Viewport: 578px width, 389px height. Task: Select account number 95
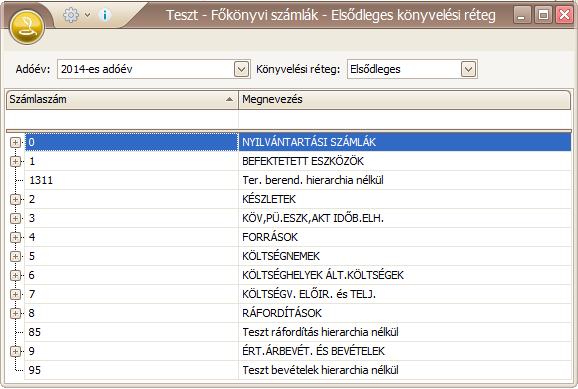tap(35, 370)
